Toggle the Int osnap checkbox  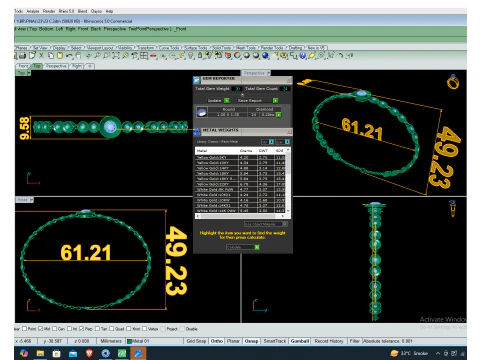pyautogui.click(x=69, y=329)
